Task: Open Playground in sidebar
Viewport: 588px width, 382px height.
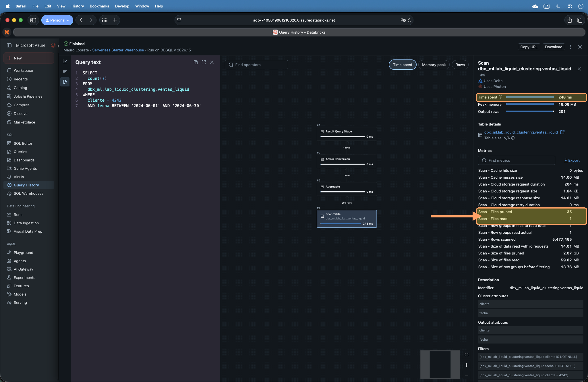Action: [29, 252]
